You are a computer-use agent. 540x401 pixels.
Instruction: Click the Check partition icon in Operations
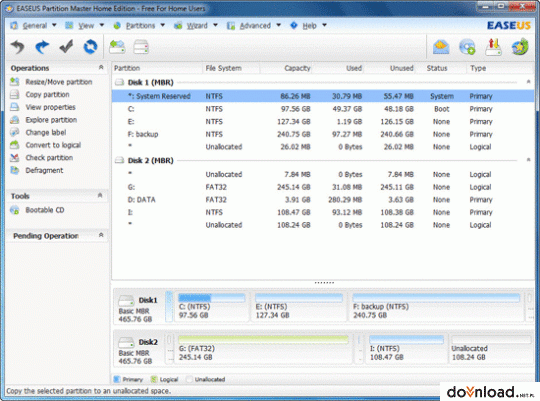click(14, 158)
